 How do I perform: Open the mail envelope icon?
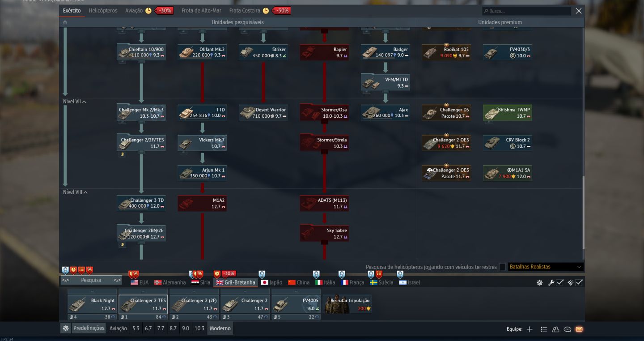[579, 329]
